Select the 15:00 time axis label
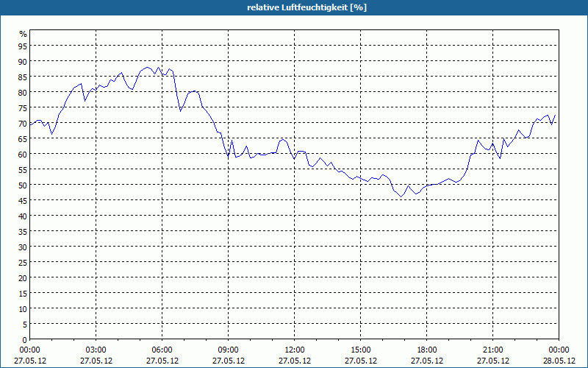 (x=361, y=350)
